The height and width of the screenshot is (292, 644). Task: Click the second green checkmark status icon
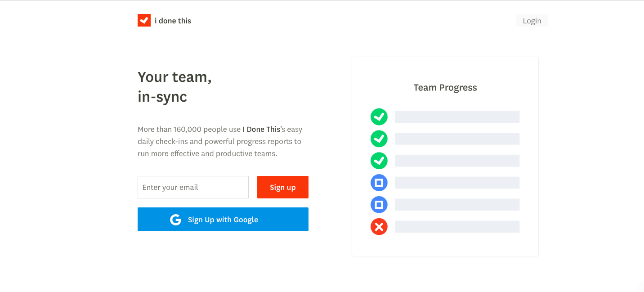coord(379,139)
